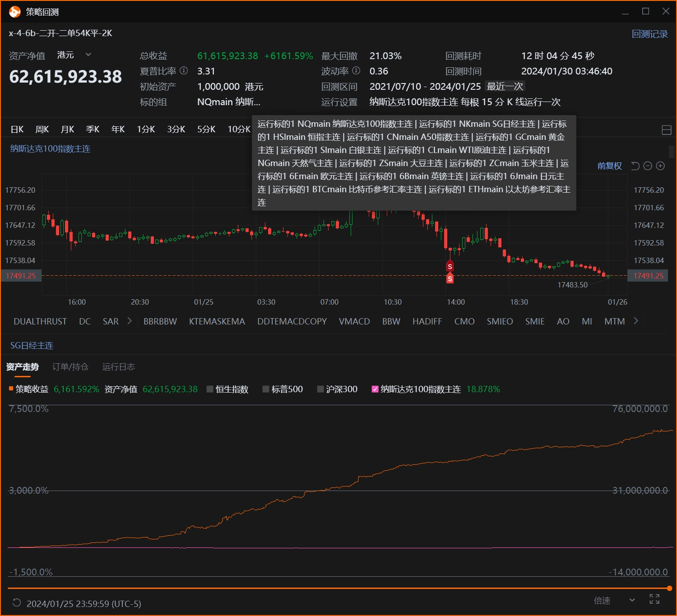The width and height of the screenshot is (677, 616).
Task: Select MI indicator
Action: coord(587,321)
